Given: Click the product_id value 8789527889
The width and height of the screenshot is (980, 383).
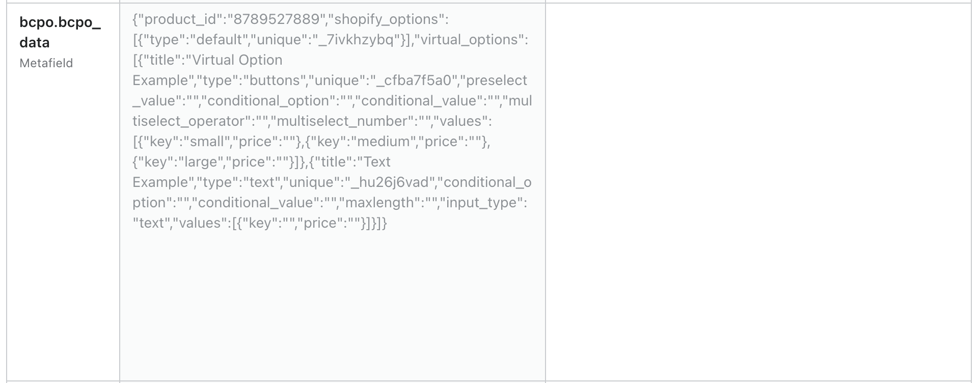Looking at the screenshot, I should [277, 19].
